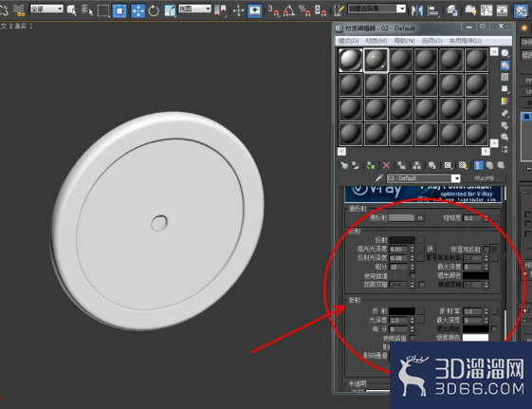This screenshot has width=532, height=409.
Task: Click the Rectangular Selection Region icon
Action: click(x=103, y=10)
